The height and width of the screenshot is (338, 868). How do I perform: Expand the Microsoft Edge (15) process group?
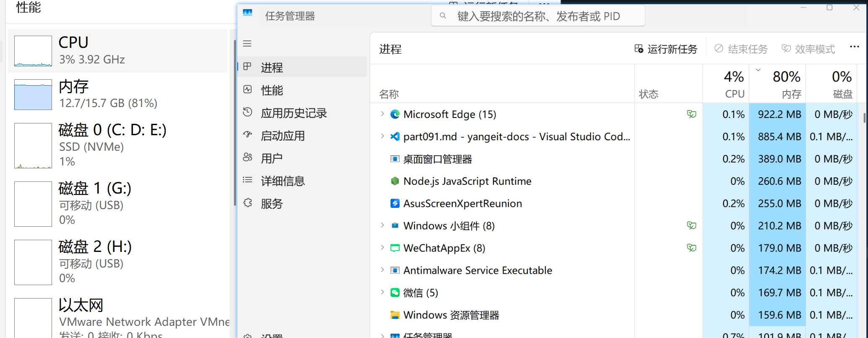[382, 114]
